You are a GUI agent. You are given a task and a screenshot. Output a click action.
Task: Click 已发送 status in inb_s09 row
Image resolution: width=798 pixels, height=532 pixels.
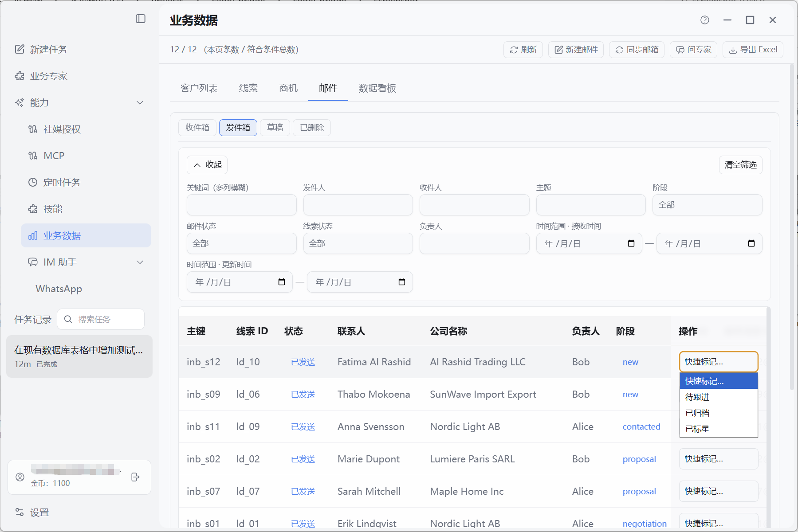(303, 394)
